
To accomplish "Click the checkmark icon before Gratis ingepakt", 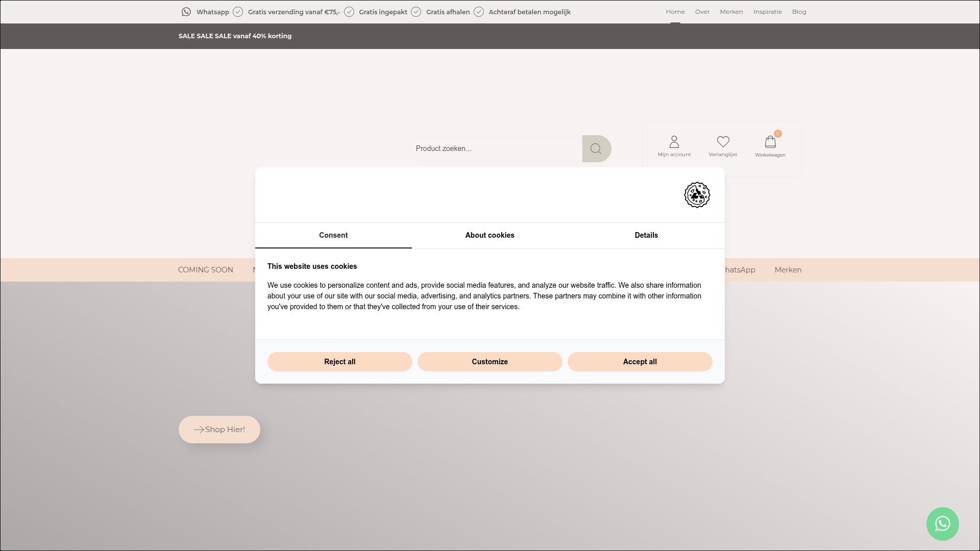I will tap(349, 12).
